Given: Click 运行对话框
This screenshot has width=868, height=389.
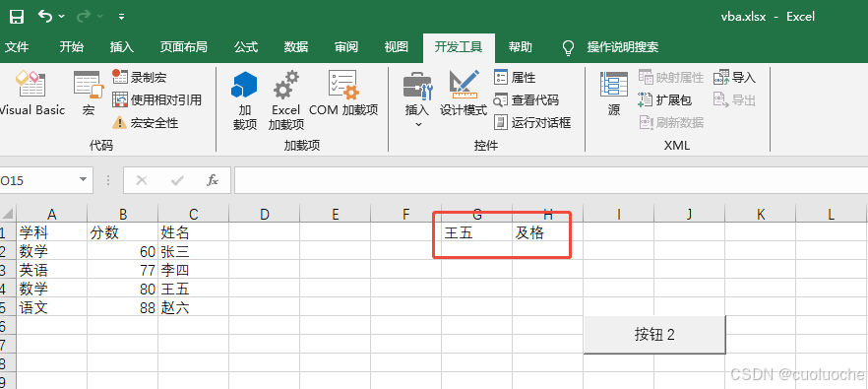Looking at the screenshot, I should (x=532, y=122).
